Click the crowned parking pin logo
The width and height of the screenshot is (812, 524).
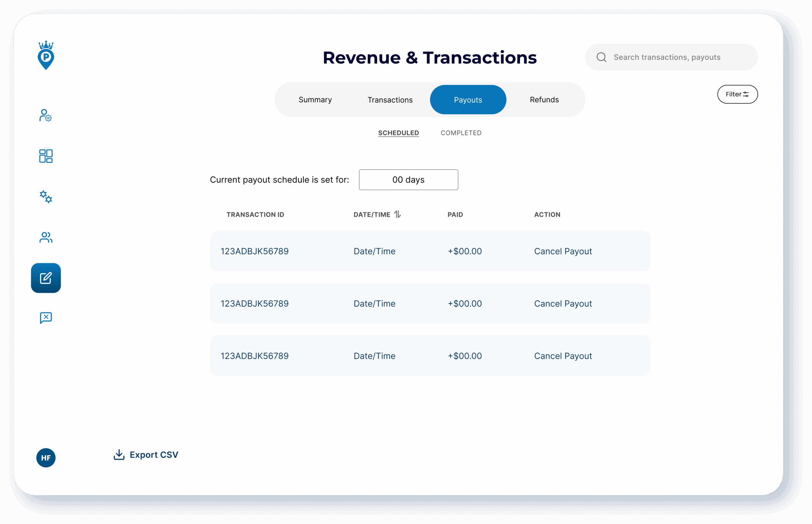[46, 56]
